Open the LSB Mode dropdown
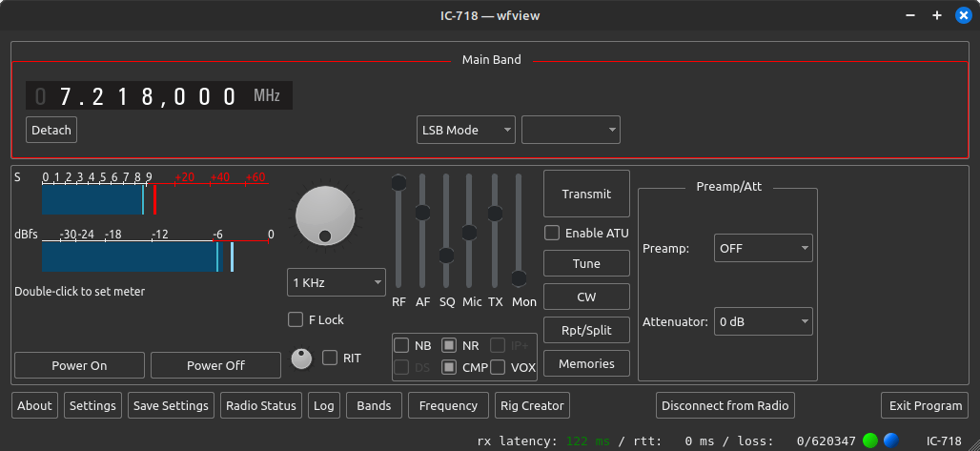 465,130
